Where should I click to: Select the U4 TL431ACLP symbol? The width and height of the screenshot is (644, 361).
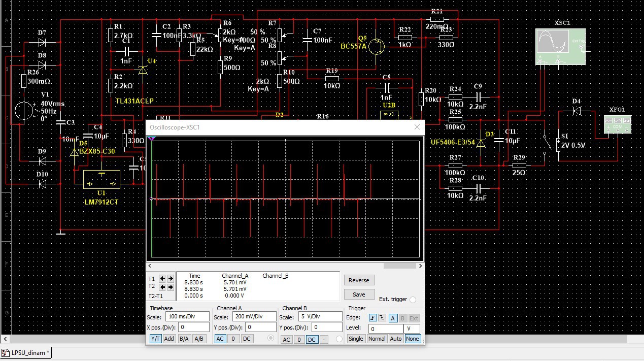point(142,71)
